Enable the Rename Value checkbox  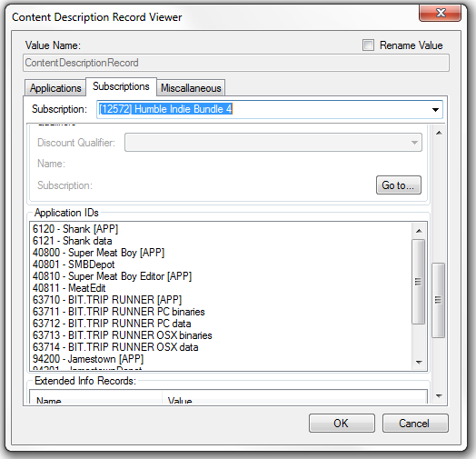(368, 45)
